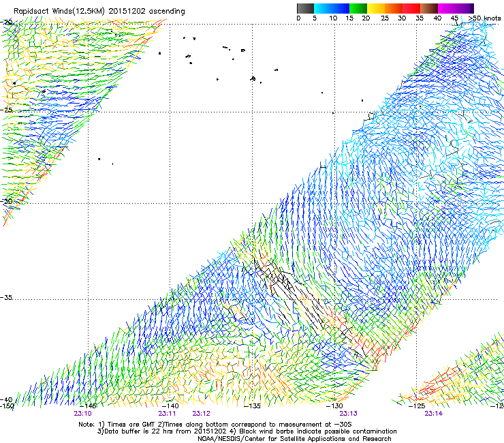This screenshot has width=504, height=443.
Task: Click the '-145' longitude label
Action: [89, 406]
